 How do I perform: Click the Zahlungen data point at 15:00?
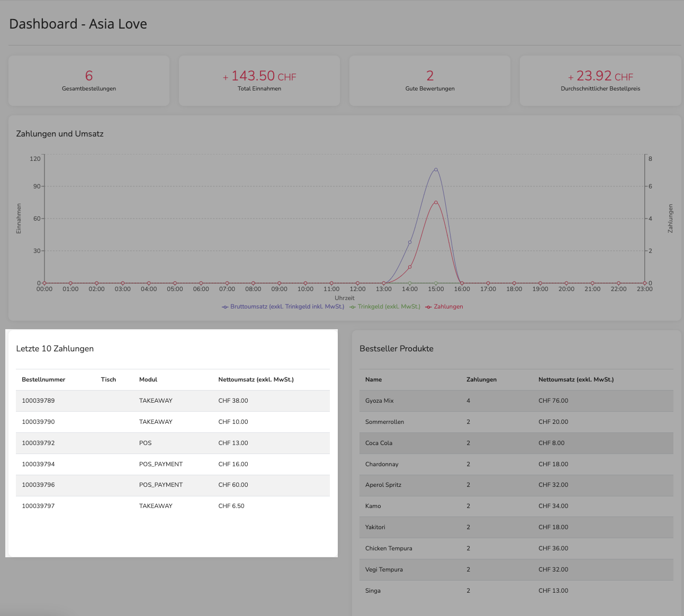click(x=436, y=202)
